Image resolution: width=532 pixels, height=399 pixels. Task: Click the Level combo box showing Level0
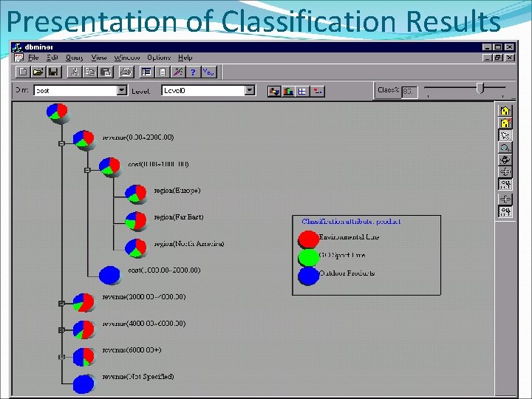tap(203, 90)
